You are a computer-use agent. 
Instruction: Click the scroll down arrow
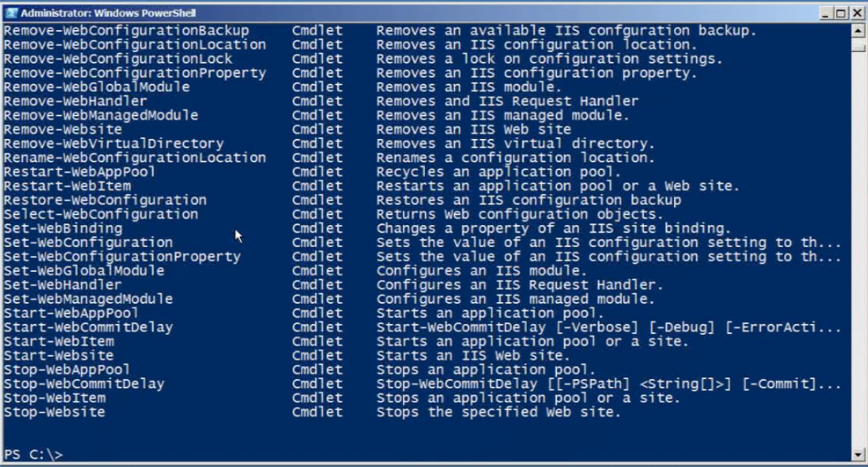coord(858,454)
